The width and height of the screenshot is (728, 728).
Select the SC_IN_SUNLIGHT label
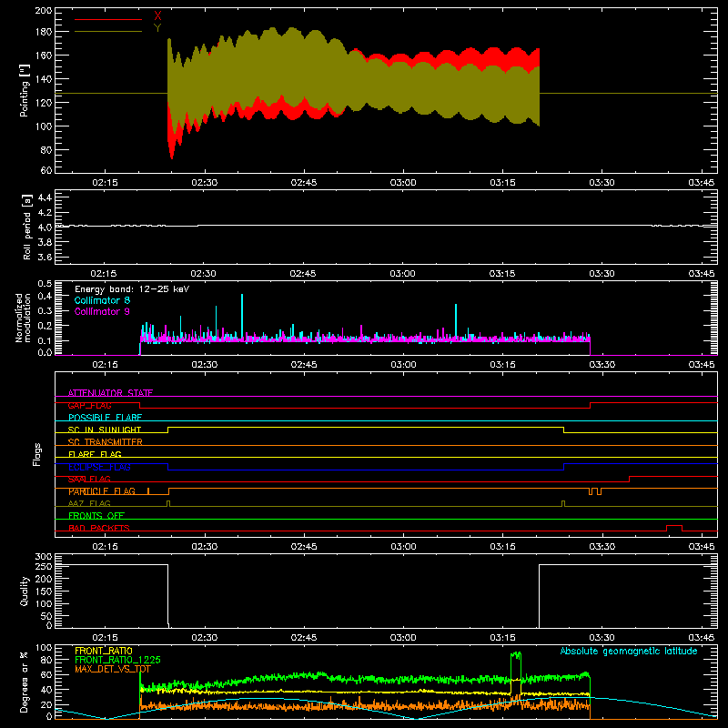click(x=105, y=430)
